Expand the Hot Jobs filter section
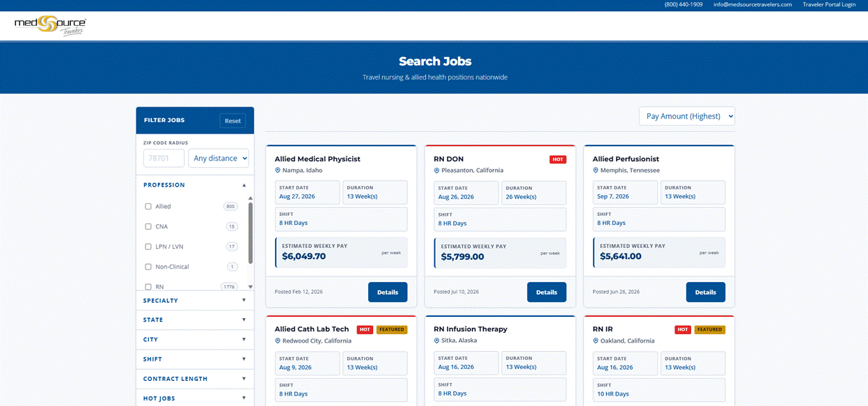This screenshot has width=868, height=406. click(195, 398)
